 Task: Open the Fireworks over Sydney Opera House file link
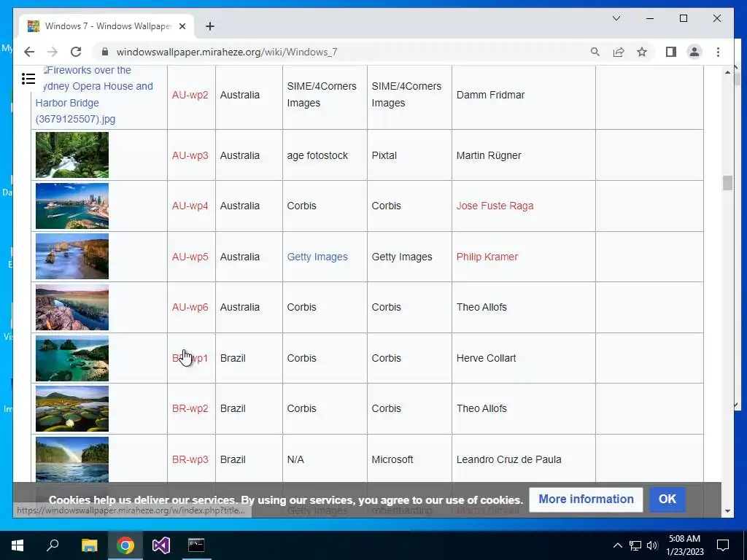click(x=94, y=94)
